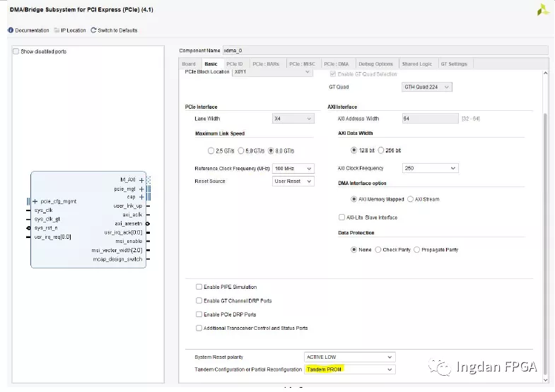Switch to the Shared Logic tab
The image size is (555, 392).
point(417,64)
